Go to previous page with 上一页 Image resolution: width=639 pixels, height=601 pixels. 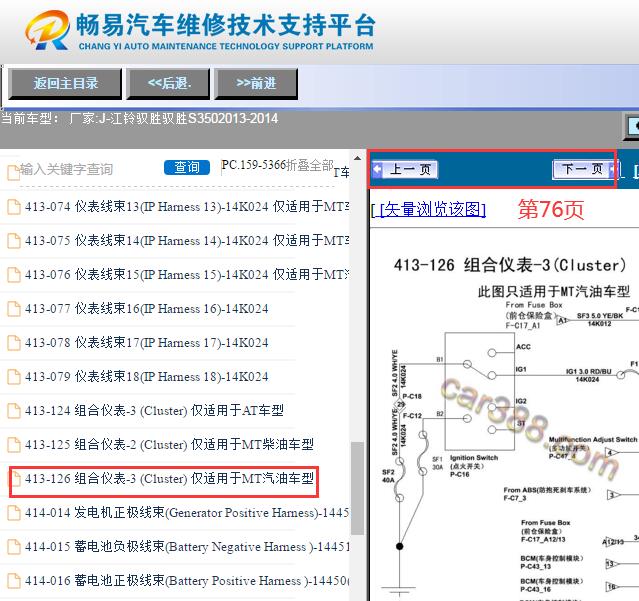pyautogui.click(x=405, y=169)
